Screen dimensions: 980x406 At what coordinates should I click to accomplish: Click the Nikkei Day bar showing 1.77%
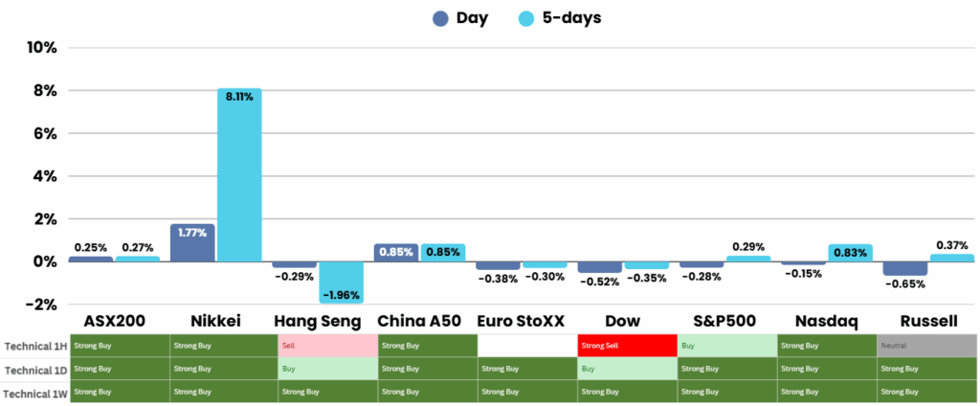coord(192,242)
